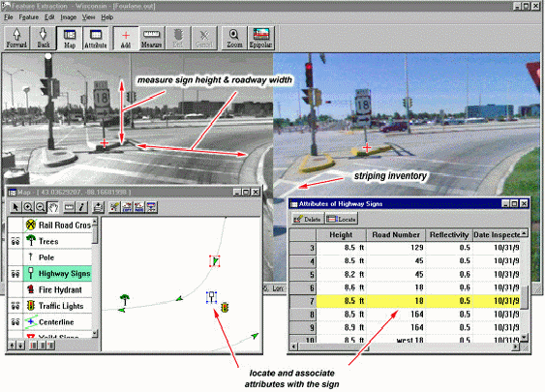Select the Traffic Lights layer row
This screenshot has width=545, height=392.
58,306
